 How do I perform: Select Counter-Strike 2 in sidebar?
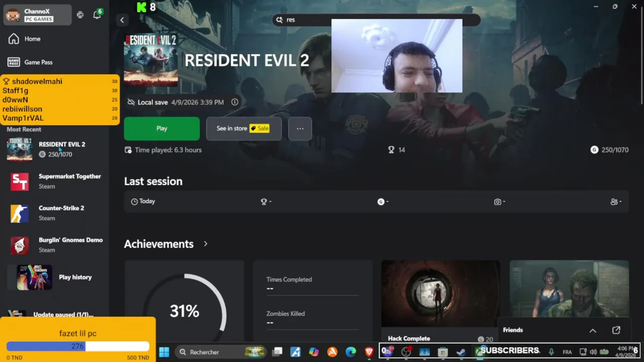(x=54, y=213)
